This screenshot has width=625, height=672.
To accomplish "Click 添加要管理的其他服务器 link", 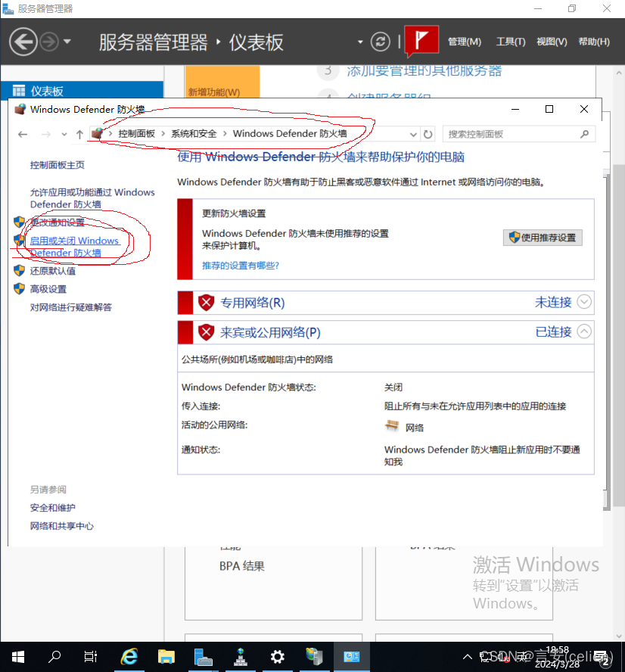I will 424,70.
